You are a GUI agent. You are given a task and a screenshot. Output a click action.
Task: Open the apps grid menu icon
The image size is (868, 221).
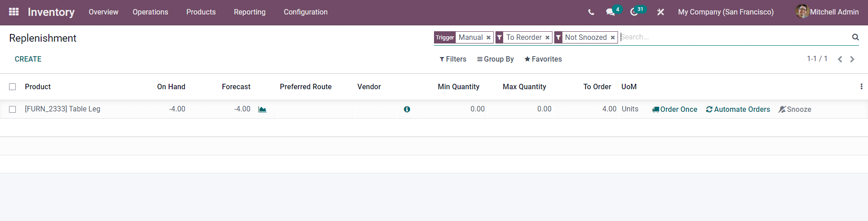pyautogui.click(x=14, y=12)
